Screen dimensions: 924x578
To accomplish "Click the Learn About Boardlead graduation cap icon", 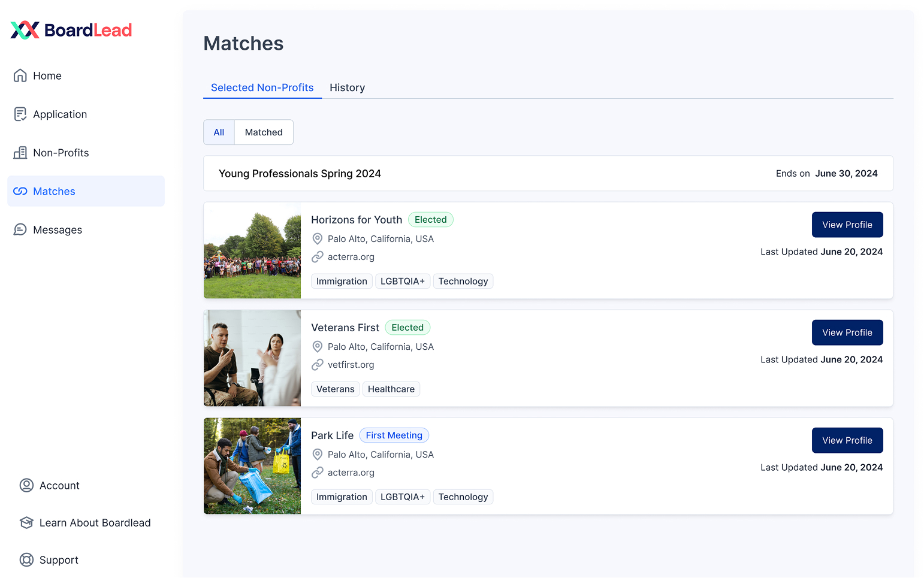I will [26, 523].
